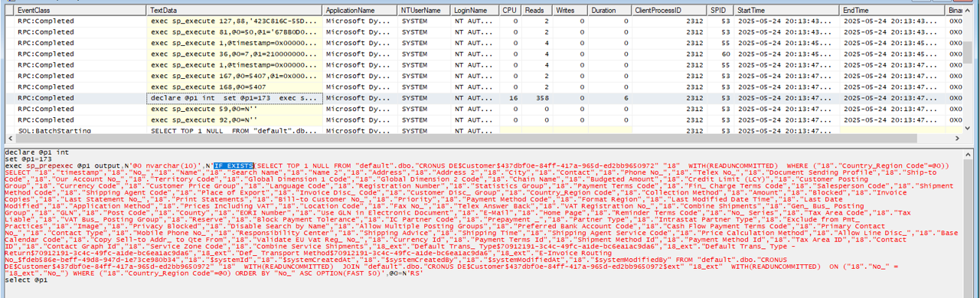This screenshot has height=298, width=980.
Task: Click the 'SELECT TOP 1 NULL FROM' batch cell
Action: point(234,131)
